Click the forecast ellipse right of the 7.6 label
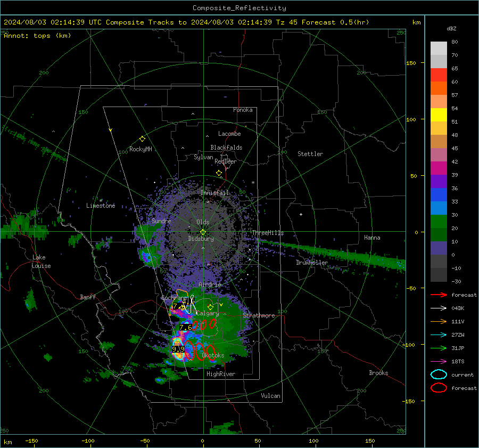479x448 pixels. click(x=195, y=325)
